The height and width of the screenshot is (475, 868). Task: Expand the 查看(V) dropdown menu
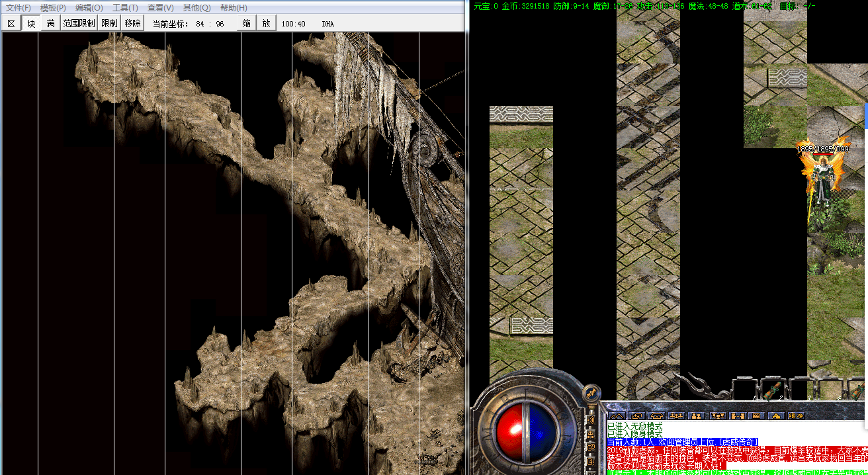pos(160,8)
